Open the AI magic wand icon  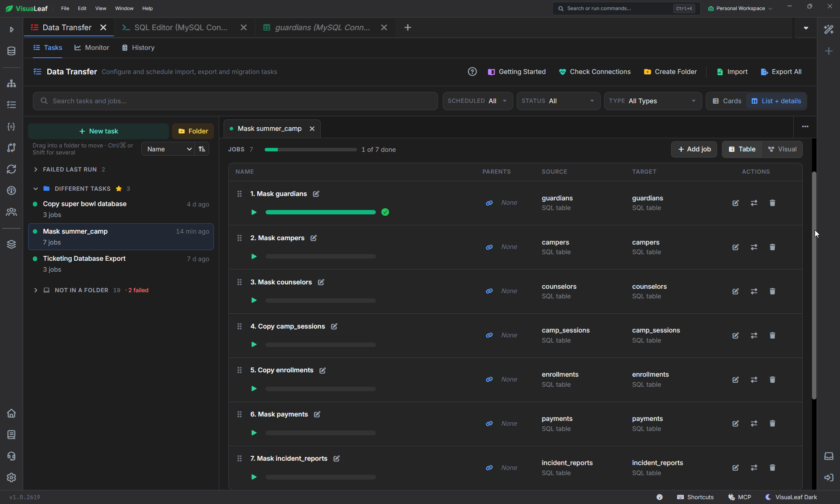click(829, 29)
